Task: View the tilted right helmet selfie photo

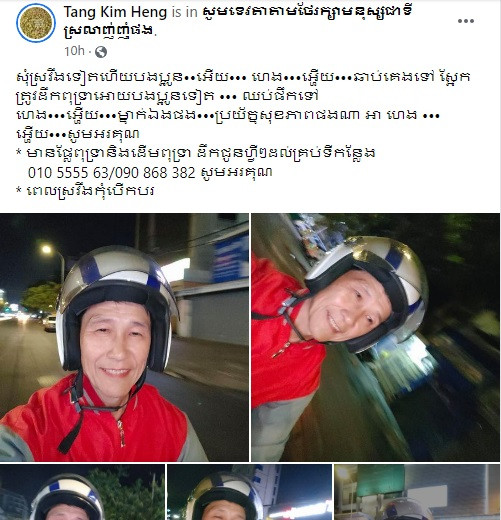Action: 376,337
